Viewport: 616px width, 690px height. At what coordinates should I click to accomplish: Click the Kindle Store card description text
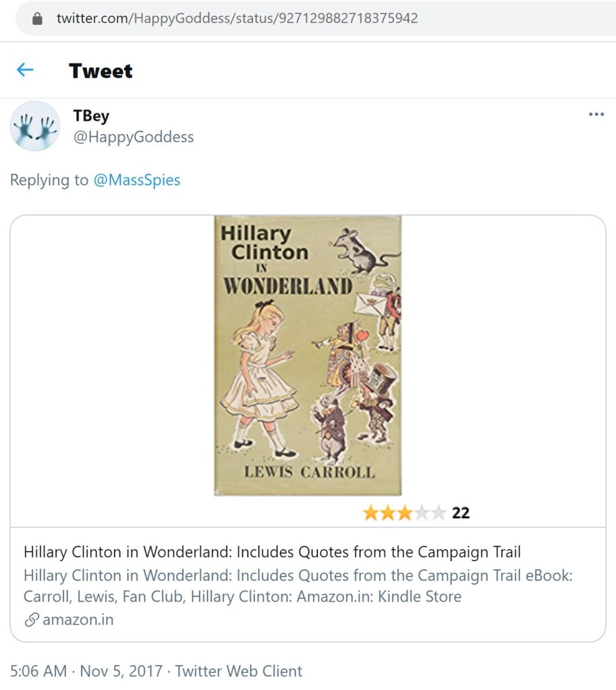point(298,586)
